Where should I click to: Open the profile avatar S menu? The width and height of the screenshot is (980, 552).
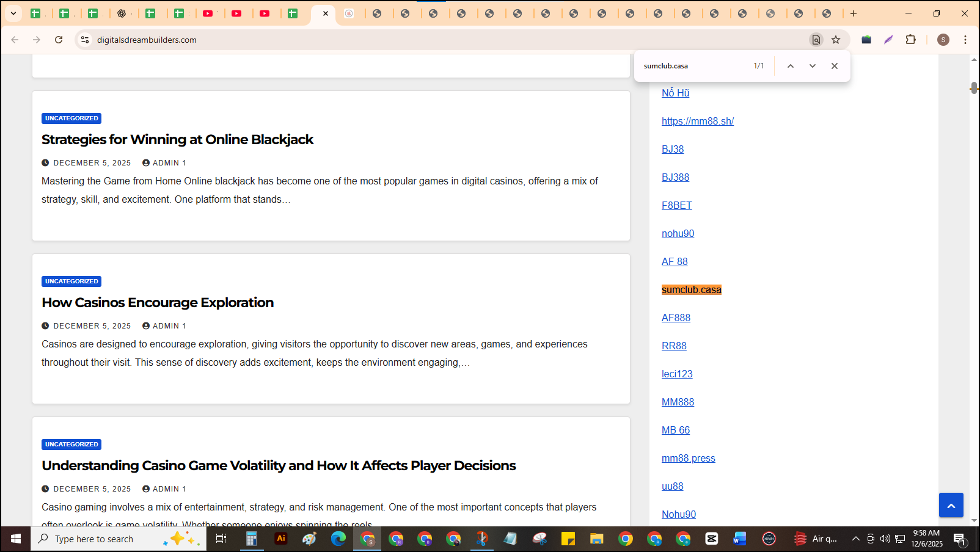[943, 40]
